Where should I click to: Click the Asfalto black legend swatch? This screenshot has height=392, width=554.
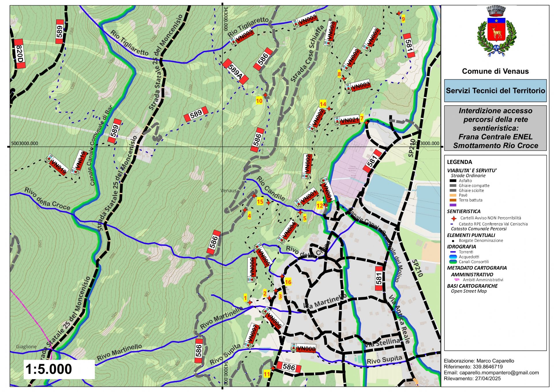point(453,181)
